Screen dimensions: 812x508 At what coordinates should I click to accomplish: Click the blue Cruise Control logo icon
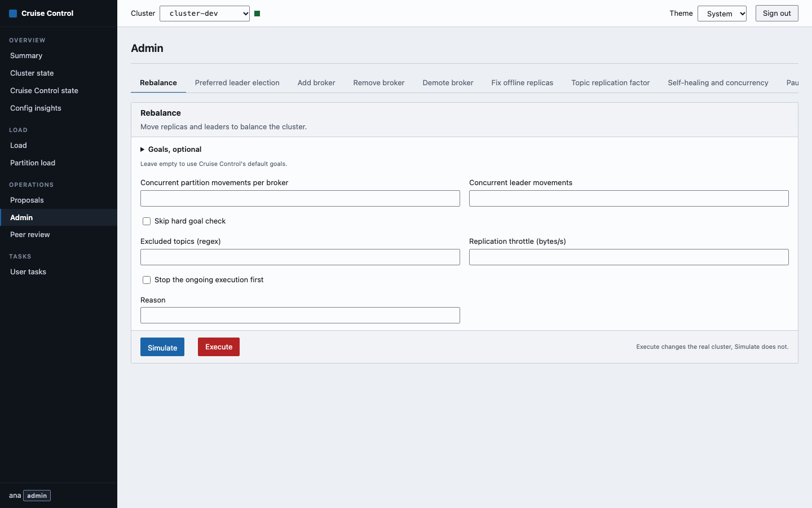coord(13,13)
